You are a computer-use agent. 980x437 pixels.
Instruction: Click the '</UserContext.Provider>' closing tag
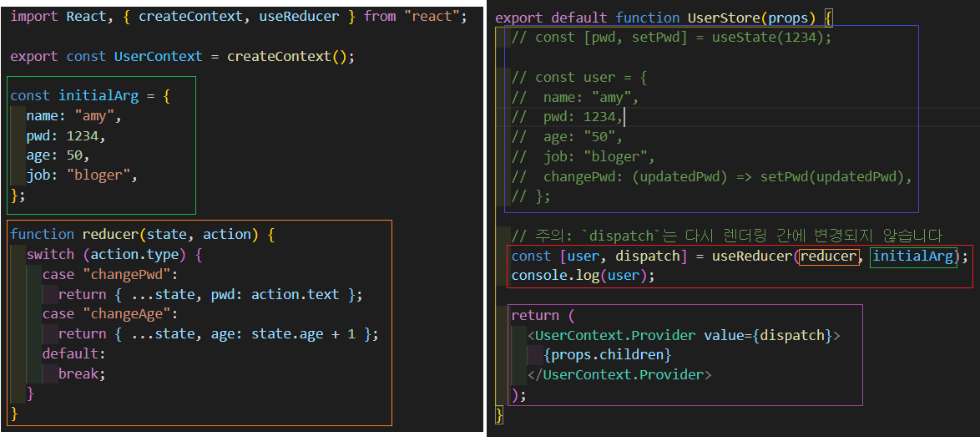pyautogui.click(x=619, y=375)
